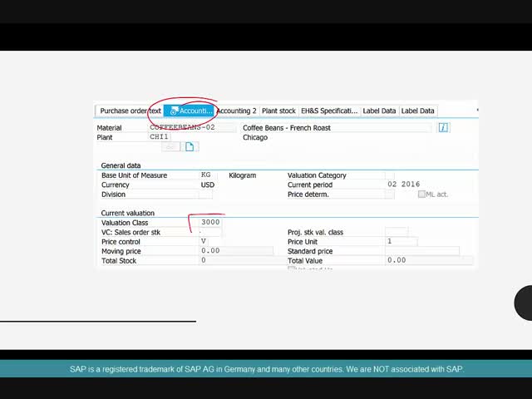Switch to the Accounting 2 tab
The height and width of the screenshot is (399, 532).
[x=236, y=111]
